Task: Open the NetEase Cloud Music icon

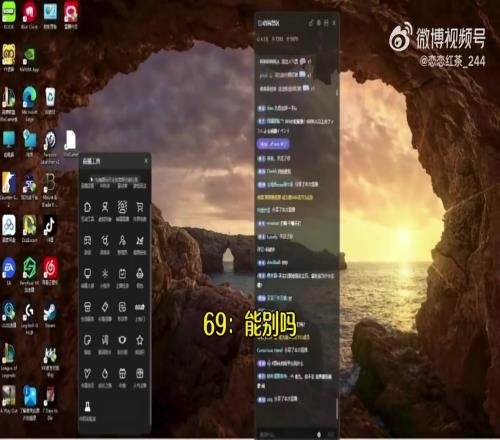Action: point(50,269)
